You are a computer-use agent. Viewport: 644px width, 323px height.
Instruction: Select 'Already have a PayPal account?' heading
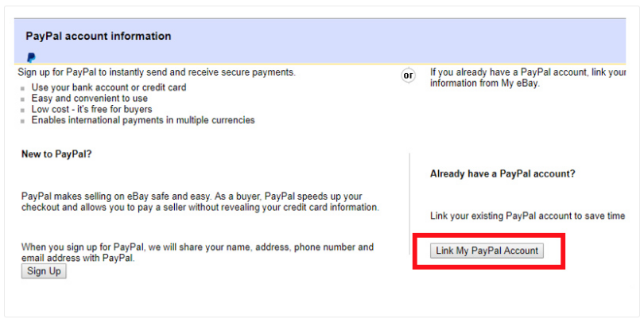502,173
